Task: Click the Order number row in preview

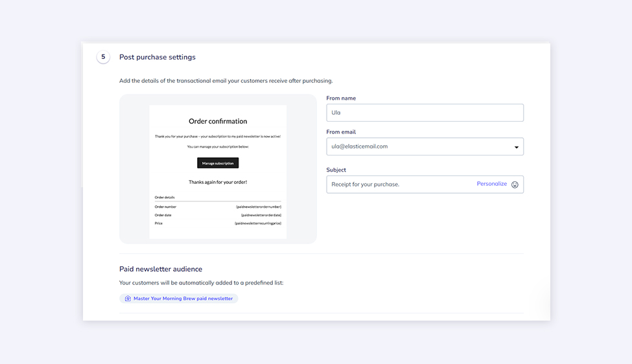Action: [x=218, y=207]
